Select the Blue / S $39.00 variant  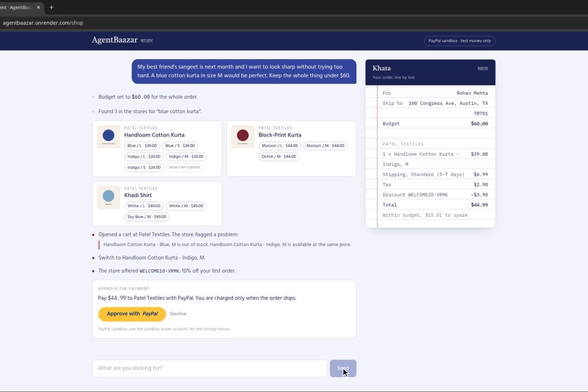(180, 145)
